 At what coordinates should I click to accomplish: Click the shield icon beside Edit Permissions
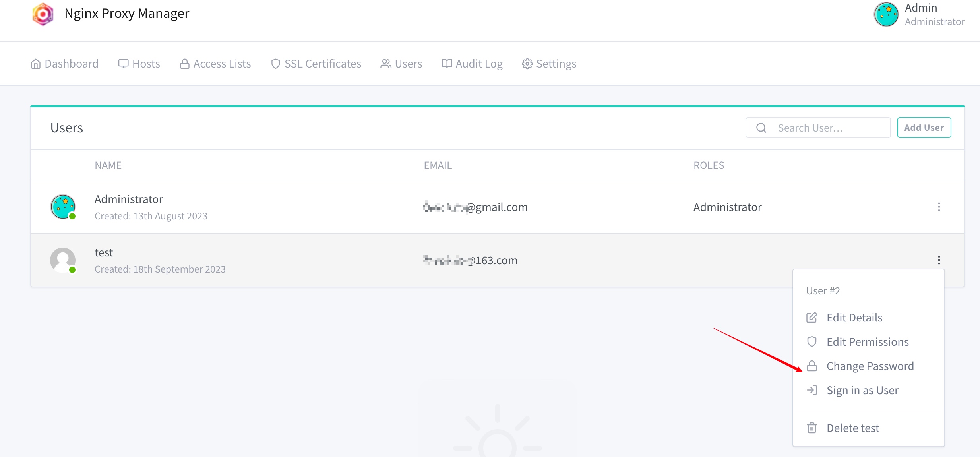[812, 342]
